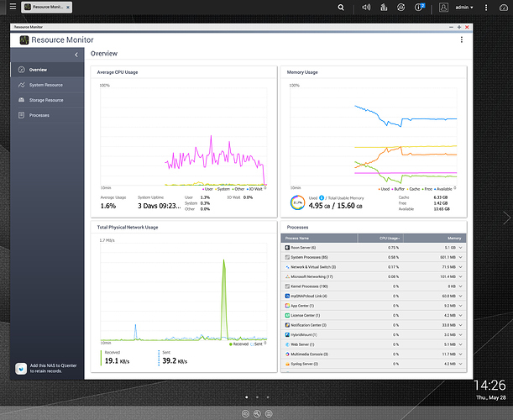The height and width of the screenshot is (420, 513).
Task: Click the Roon Server process icon
Action: (x=287, y=248)
